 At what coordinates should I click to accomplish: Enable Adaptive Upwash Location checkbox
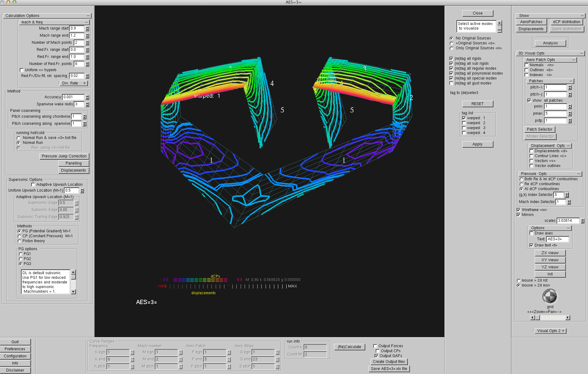pyautogui.click(x=33, y=185)
